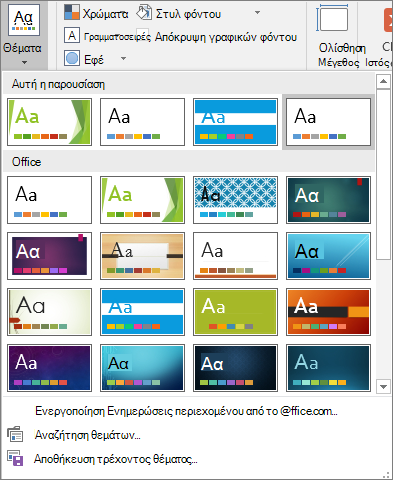Click the resize grip at gallery corner
Screen dimensions: 393x480
pos(386,474)
